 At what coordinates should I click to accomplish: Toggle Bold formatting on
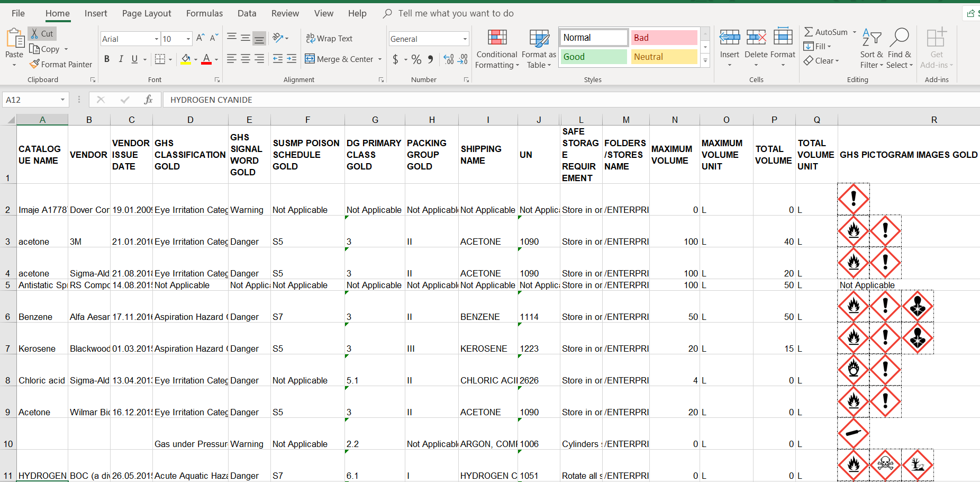pos(106,59)
